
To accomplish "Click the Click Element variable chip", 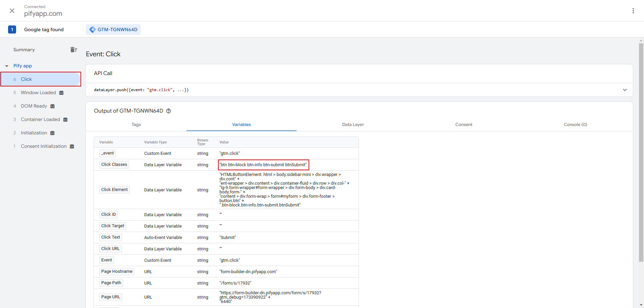I will pos(114,190).
